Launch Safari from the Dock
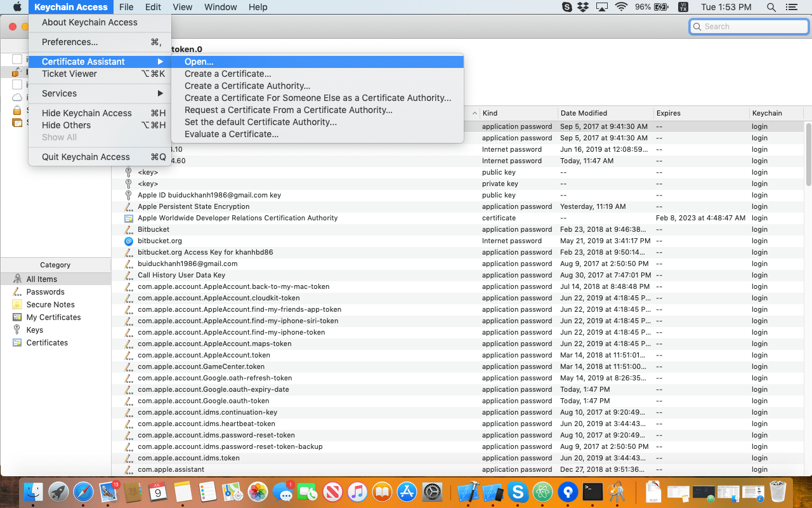The width and height of the screenshot is (812, 508). click(83, 492)
